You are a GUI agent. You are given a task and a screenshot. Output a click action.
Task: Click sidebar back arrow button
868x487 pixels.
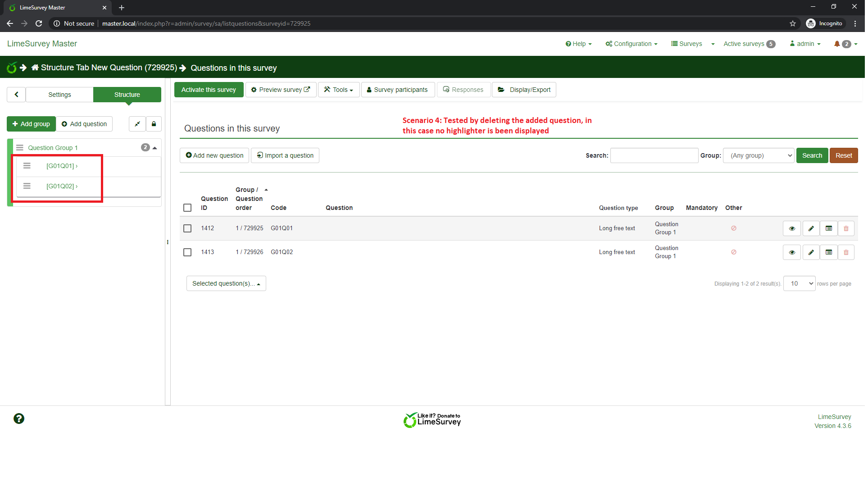click(17, 95)
